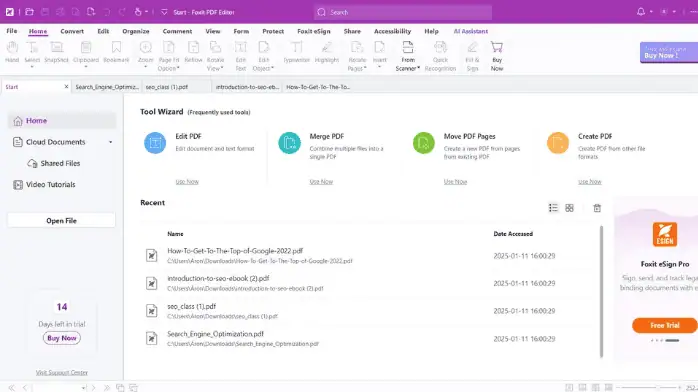Open the File menu

click(12, 31)
